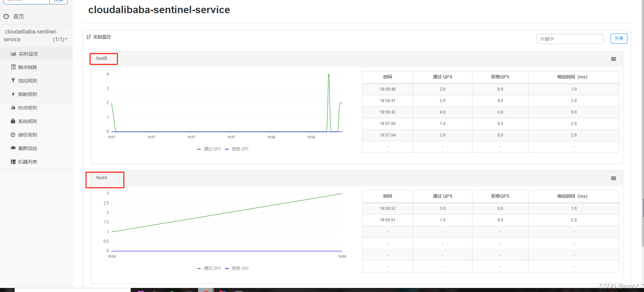The height and width of the screenshot is (292, 644).
Task: Focus the 关键字 keyword search field
Action: pos(570,39)
